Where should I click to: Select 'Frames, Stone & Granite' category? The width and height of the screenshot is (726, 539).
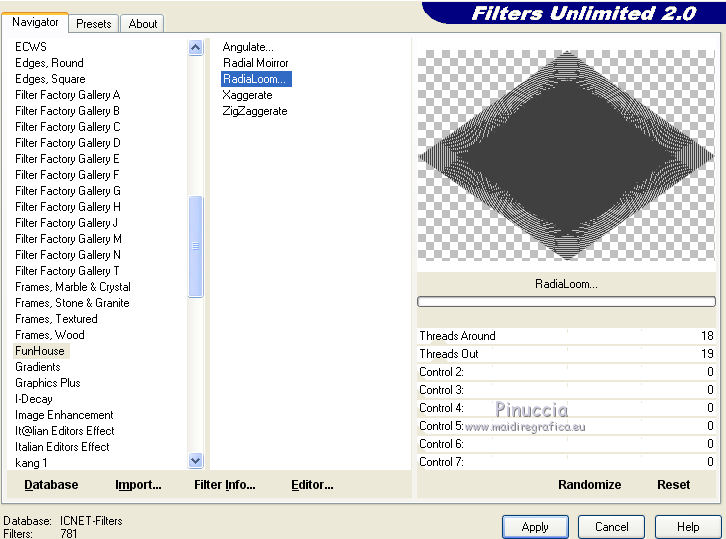click(x=72, y=303)
